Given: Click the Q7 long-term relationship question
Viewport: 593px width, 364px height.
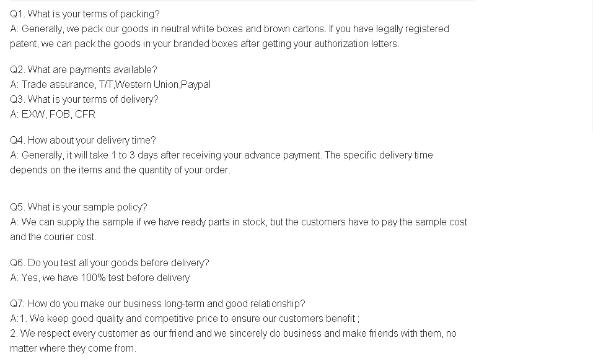Looking at the screenshot, I should (x=157, y=303).
